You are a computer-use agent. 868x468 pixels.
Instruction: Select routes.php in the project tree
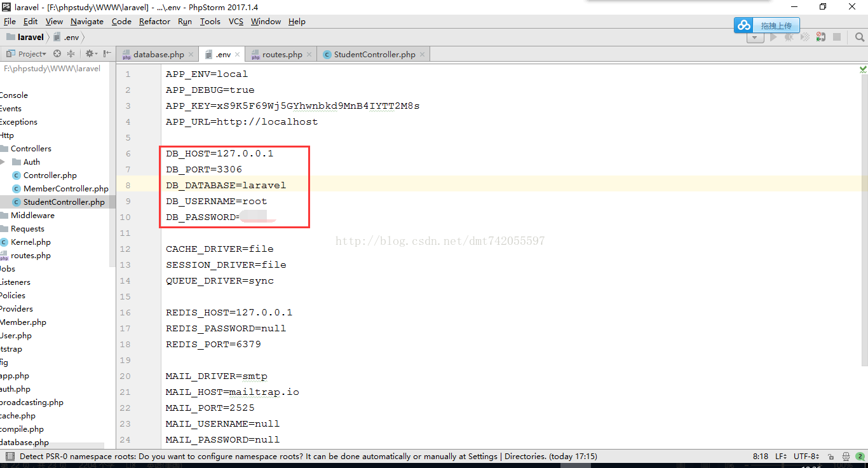(x=31, y=256)
